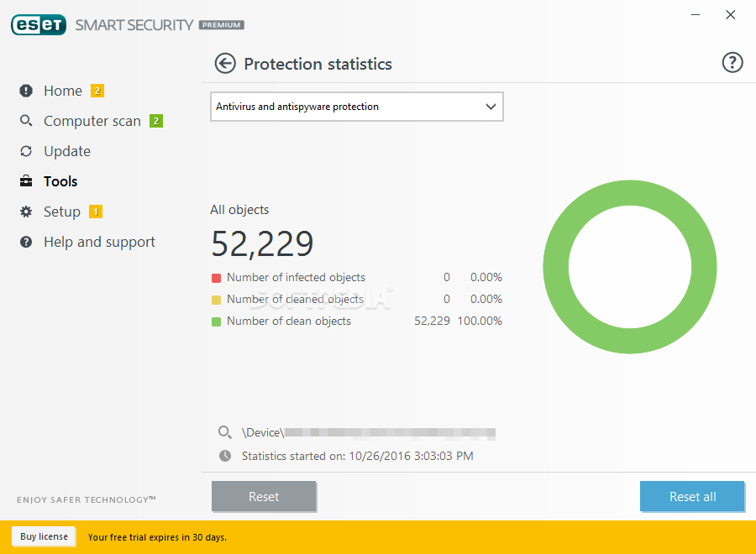
Task: Click the Tools toolbox icon
Action: click(x=26, y=181)
